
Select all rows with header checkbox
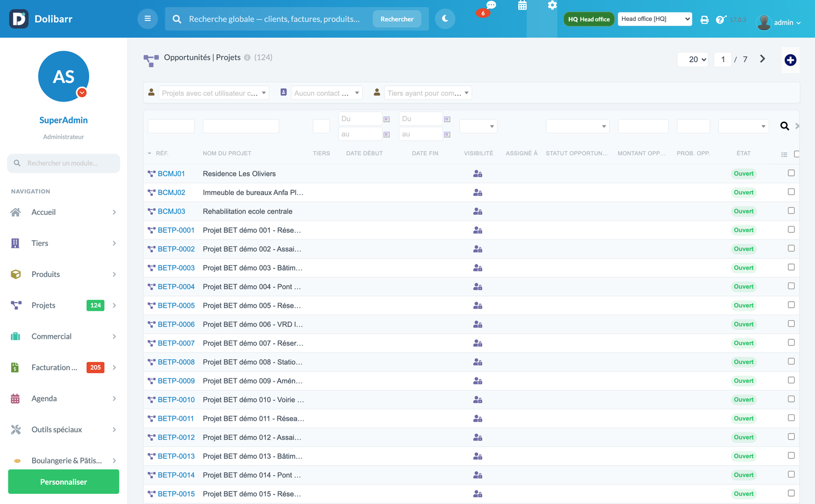click(796, 154)
